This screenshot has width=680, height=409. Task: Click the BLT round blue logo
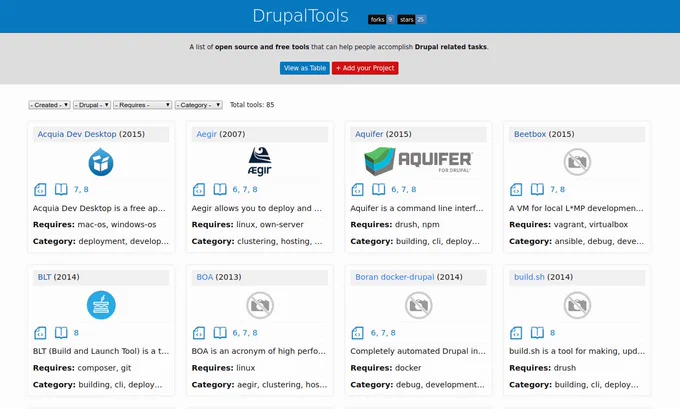101,305
